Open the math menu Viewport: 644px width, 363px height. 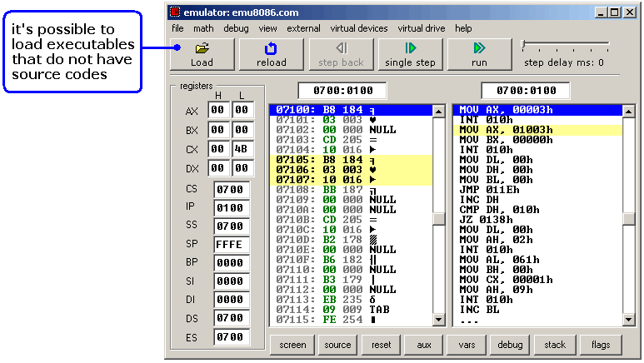(203, 28)
